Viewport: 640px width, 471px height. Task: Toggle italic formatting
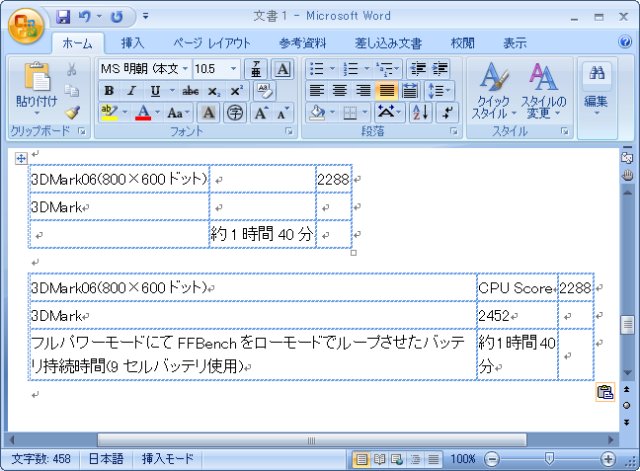tap(131, 91)
